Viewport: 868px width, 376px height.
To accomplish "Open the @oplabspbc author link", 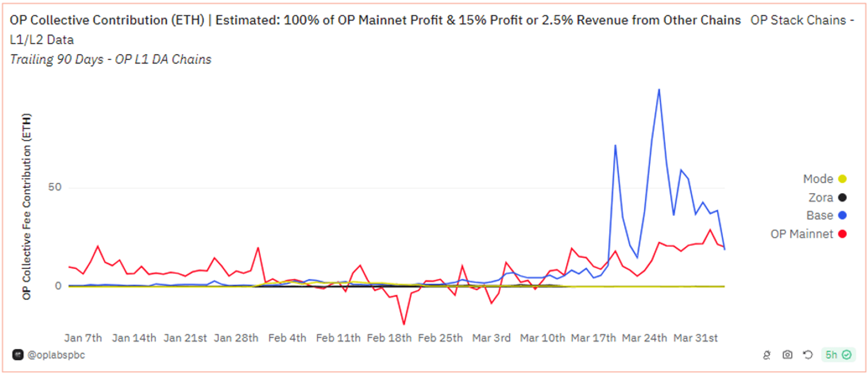I will (56, 355).
